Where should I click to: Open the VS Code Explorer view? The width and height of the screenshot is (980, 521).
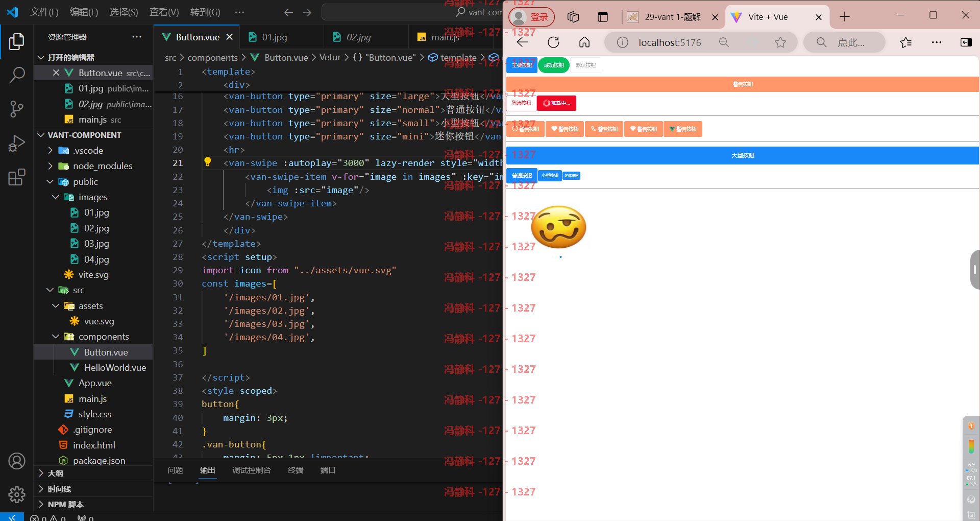(x=16, y=42)
